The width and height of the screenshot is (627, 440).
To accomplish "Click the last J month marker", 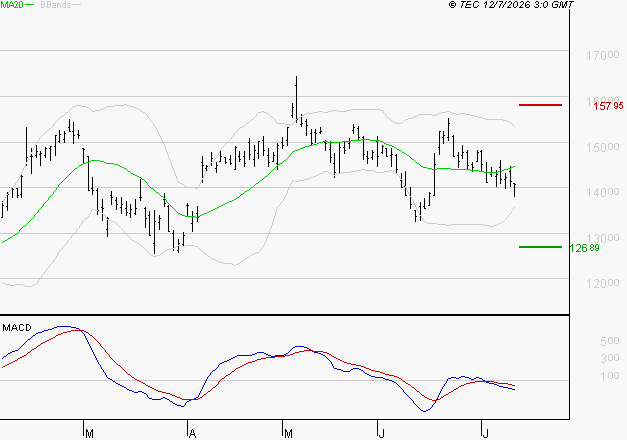I will coord(485,434).
